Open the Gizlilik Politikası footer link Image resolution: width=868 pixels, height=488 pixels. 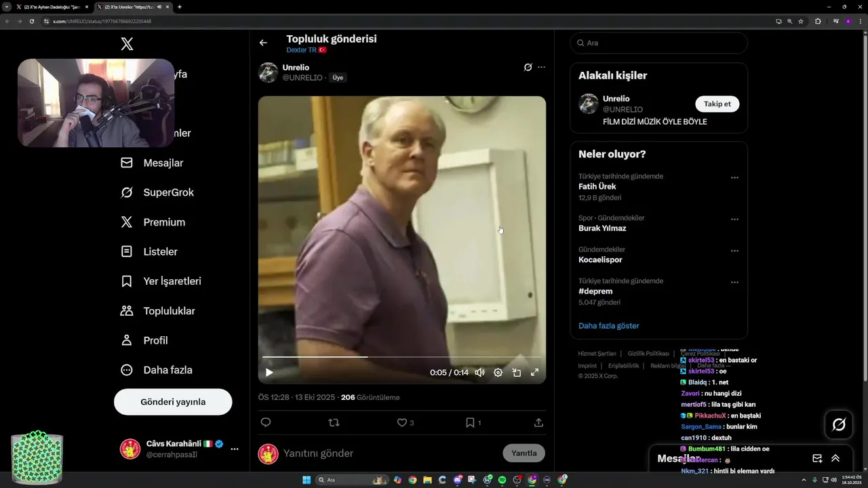(648, 354)
